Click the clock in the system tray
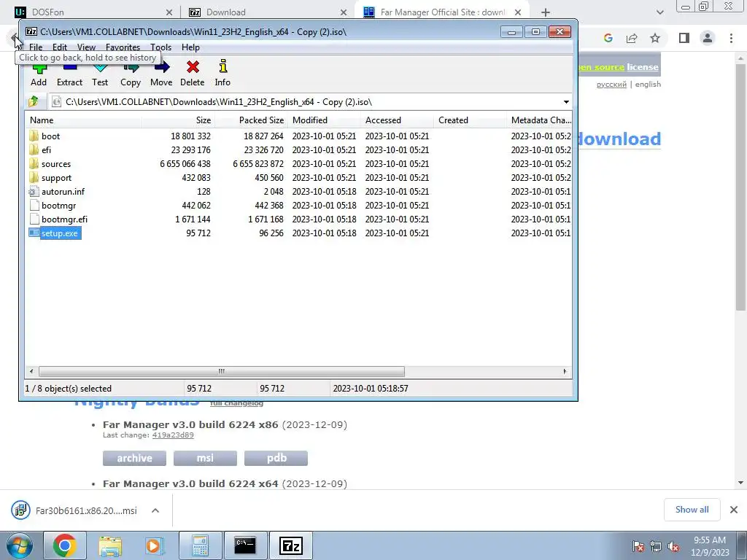The width and height of the screenshot is (747, 560). point(710,546)
